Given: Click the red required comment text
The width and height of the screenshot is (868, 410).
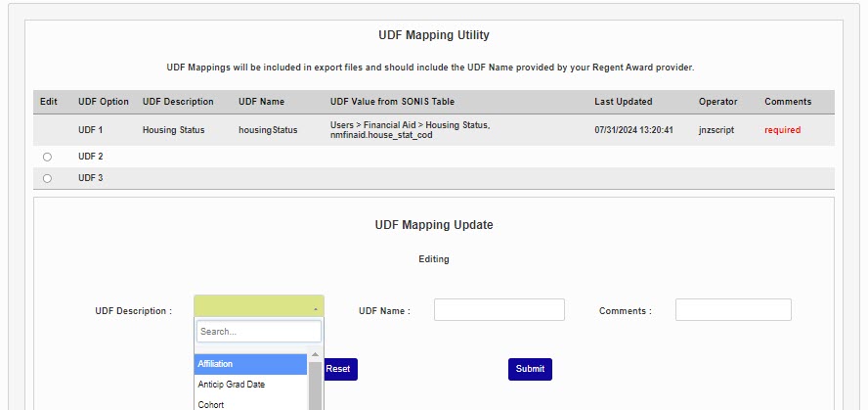Looking at the screenshot, I should 782,130.
